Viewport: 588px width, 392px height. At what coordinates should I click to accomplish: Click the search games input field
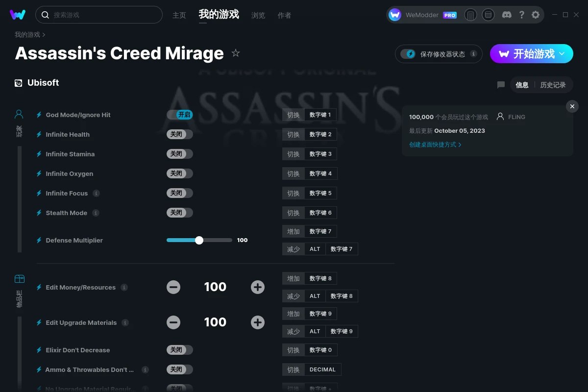click(99, 15)
